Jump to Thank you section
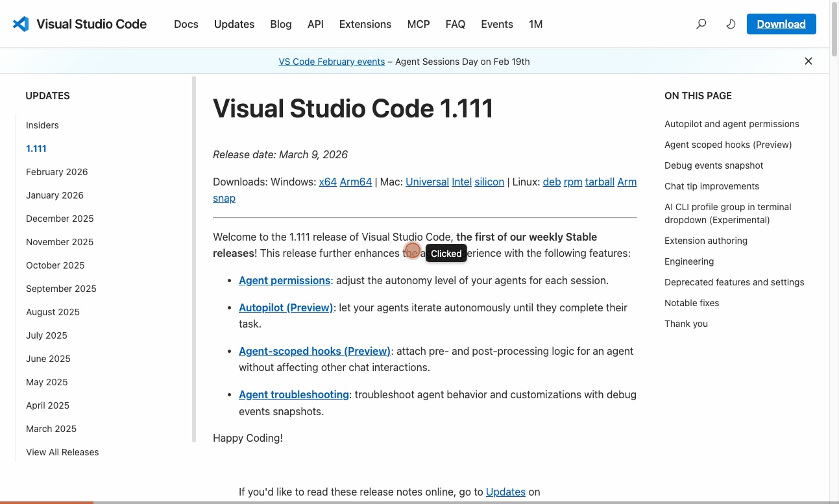The width and height of the screenshot is (839, 504). pyautogui.click(x=686, y=324)
